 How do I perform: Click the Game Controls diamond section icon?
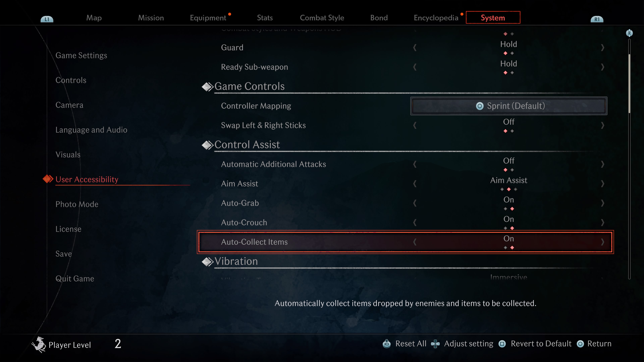(207, 86)
